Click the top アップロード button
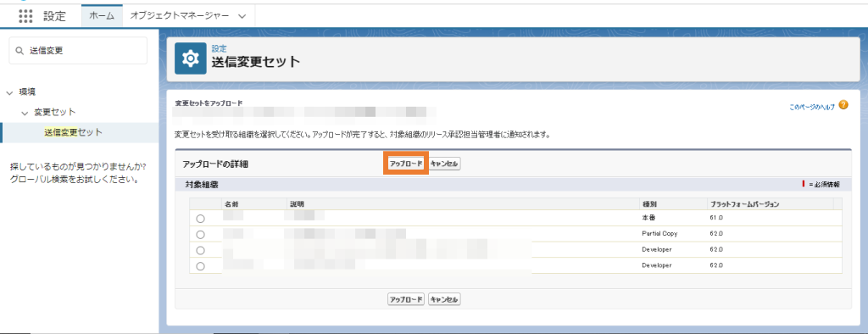This screenshot has width=868, height=334. [406, 164]
